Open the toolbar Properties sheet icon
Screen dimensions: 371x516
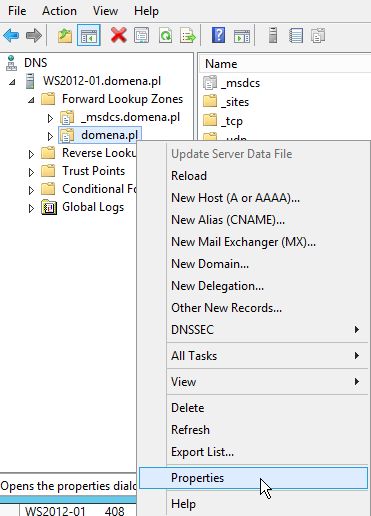click(x=141, y=35)
